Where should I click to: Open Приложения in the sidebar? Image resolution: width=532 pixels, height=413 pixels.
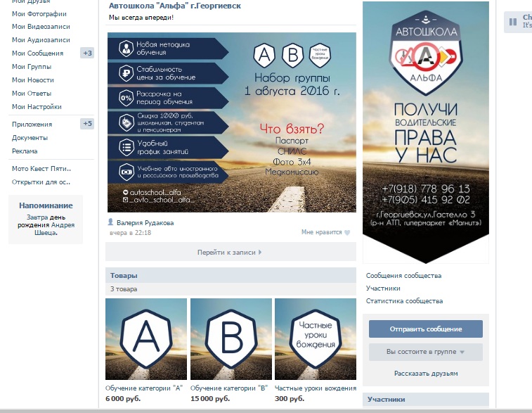click(32, 125)
